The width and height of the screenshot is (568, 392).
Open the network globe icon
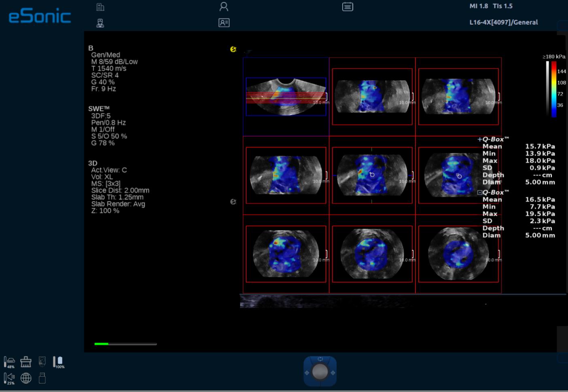[26, 378]
